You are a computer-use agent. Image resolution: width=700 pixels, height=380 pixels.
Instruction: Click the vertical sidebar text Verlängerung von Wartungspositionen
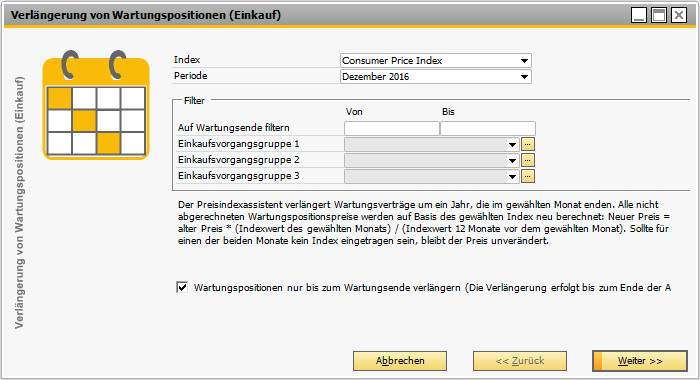(x=19, y=203)
